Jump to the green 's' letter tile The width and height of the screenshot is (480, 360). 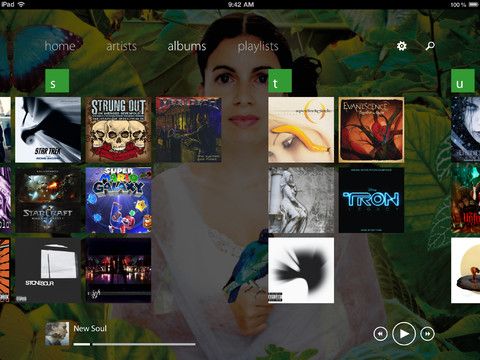pyautogui.click(x=57, y=81)
